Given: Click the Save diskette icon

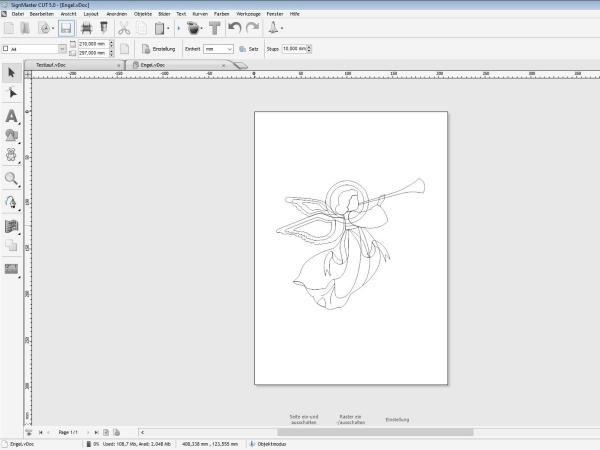Looking at the screenshot, I should 66,28.
